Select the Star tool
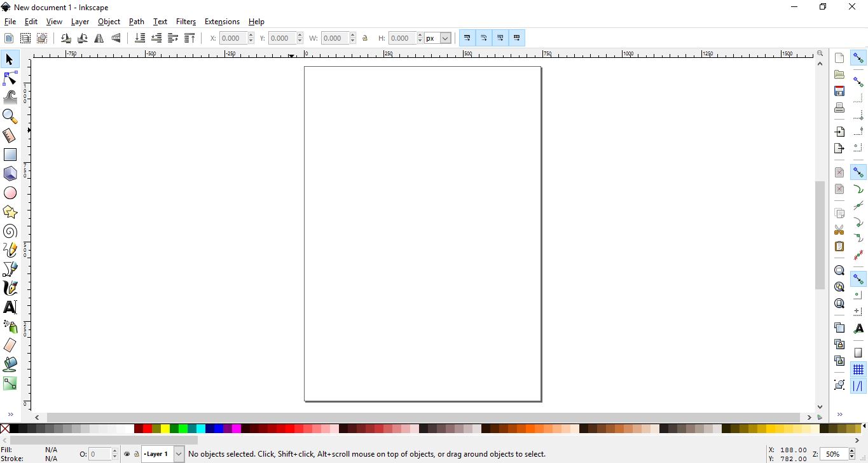 click(x=10, y=211)
